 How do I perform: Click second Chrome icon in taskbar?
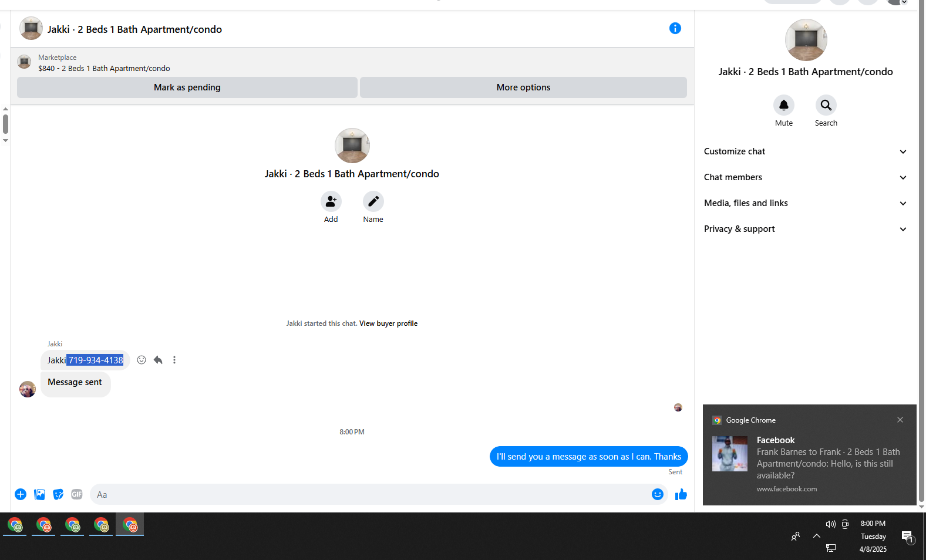pos(43,525)
